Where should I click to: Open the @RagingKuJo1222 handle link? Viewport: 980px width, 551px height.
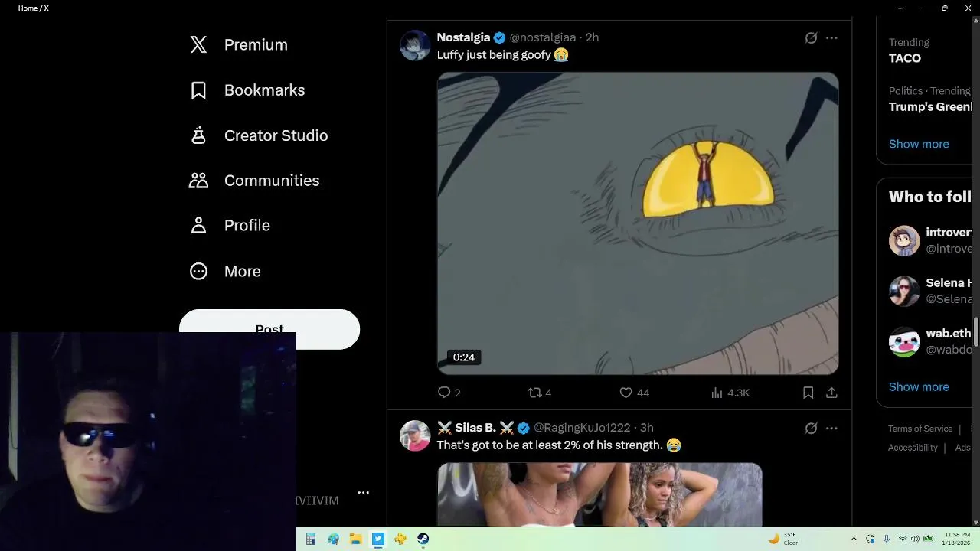(x=582, y=428)
